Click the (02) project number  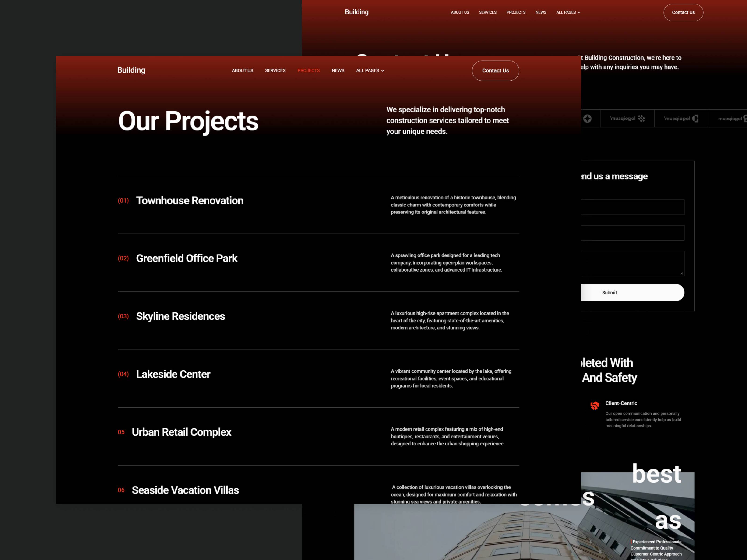(123, 258)
